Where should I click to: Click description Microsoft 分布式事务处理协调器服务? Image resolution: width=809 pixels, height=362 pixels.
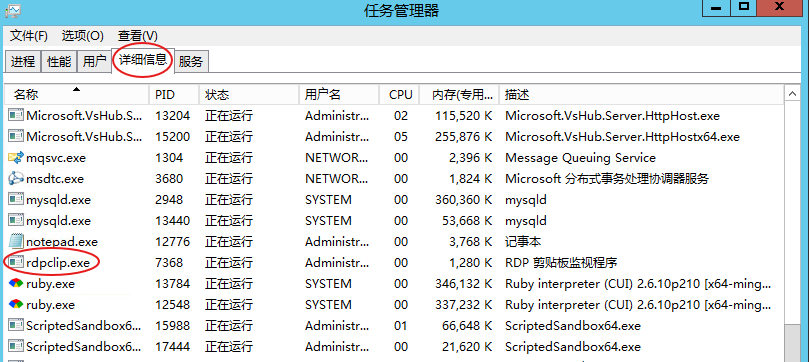[x=607, y=179]
